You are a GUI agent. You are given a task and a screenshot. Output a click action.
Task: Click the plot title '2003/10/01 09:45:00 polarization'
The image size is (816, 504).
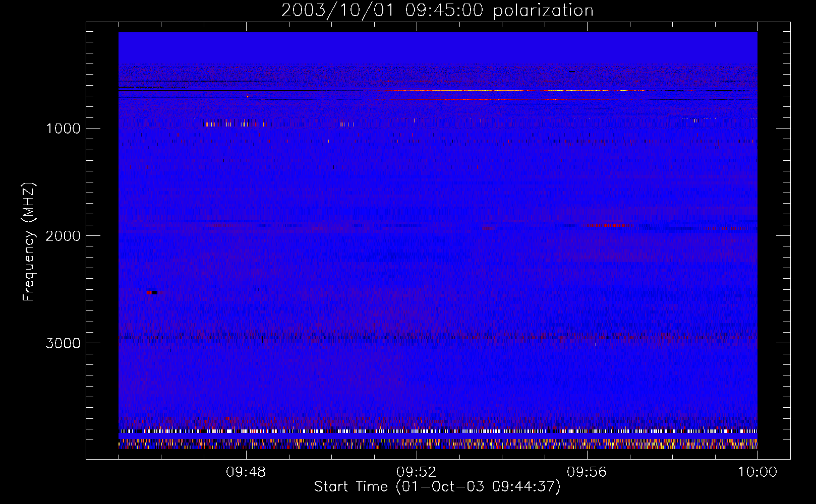point(437,10)
